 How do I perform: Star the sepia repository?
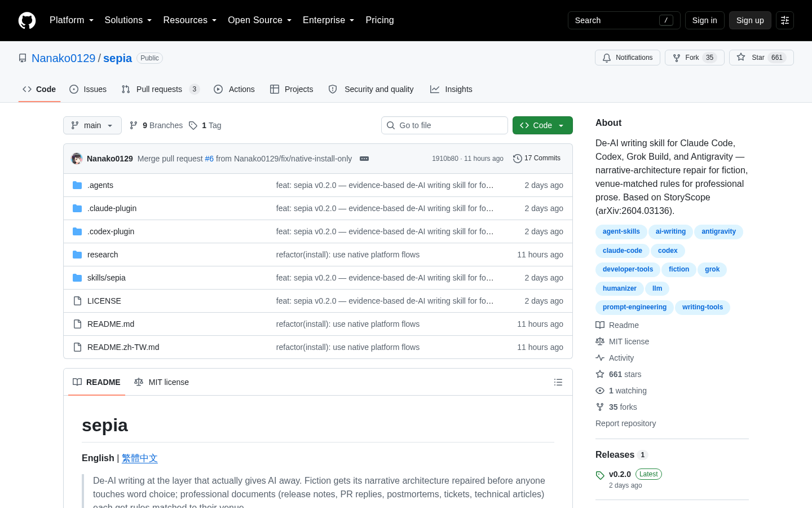[x=761, y=58]
